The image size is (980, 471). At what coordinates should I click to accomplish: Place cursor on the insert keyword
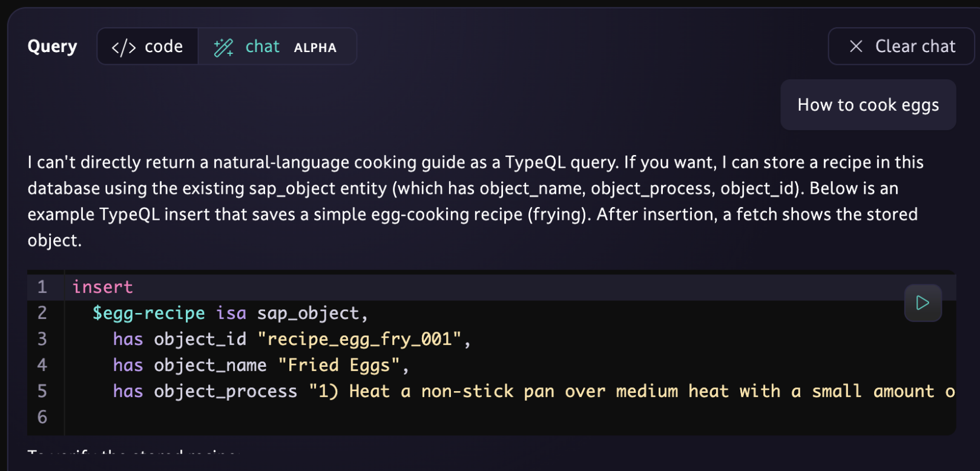click(102, 287)
